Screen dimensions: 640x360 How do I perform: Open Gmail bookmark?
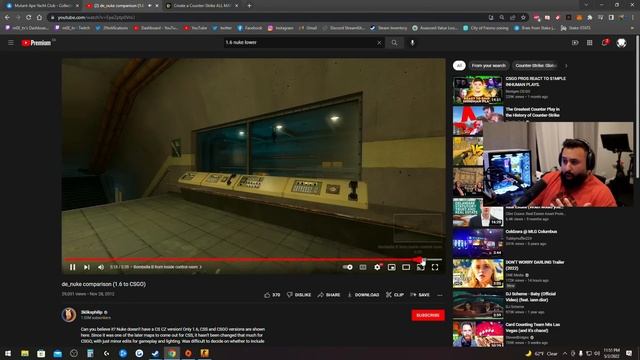tap(308, 28)
